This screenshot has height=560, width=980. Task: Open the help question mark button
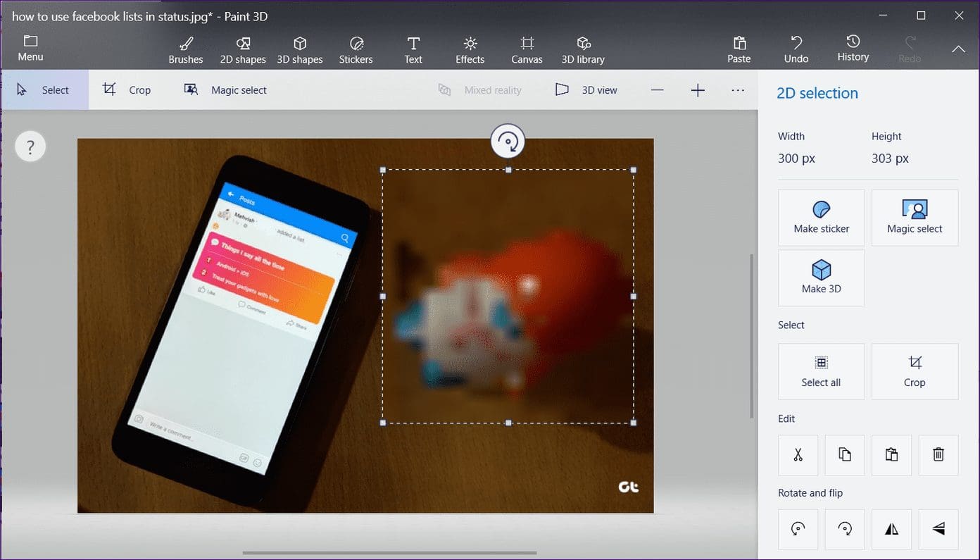pyautogui.click(x=30, y=147)
